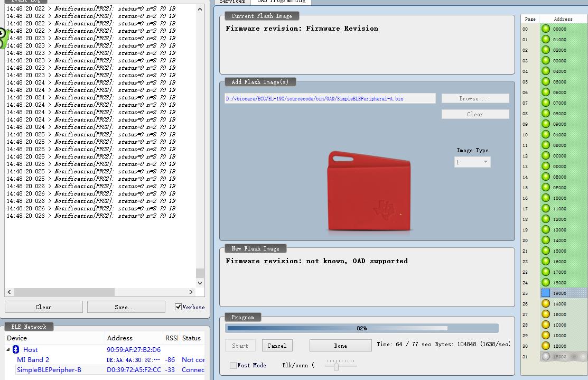This screenshot has width=588, height=380.
Task: Click the RSSI column header
Action: click(x=171, y=338)
